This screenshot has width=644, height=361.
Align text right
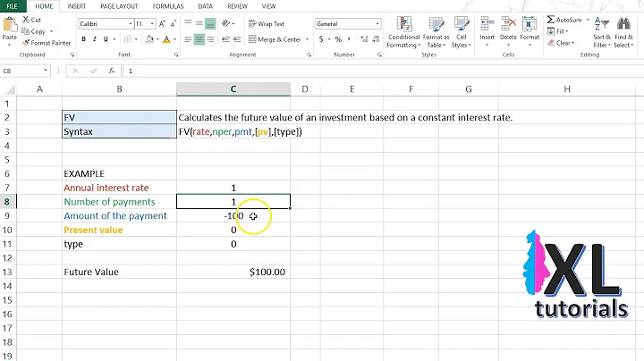point(210,39)
